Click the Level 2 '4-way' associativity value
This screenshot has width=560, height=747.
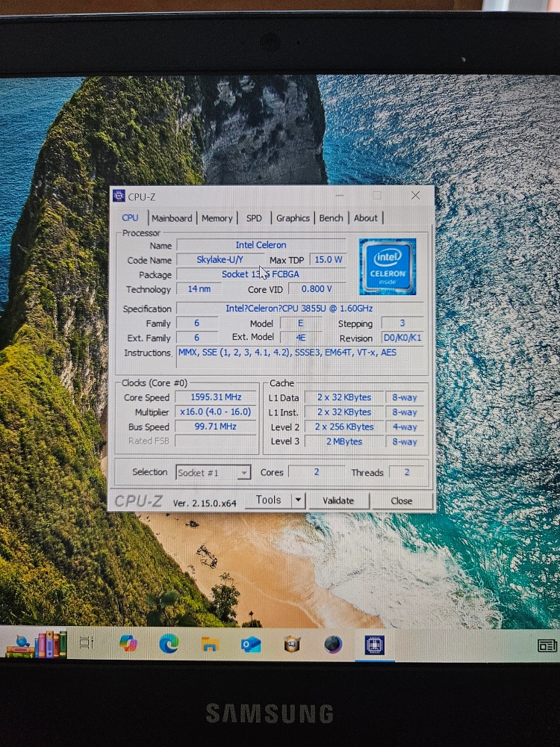point(404,427)
